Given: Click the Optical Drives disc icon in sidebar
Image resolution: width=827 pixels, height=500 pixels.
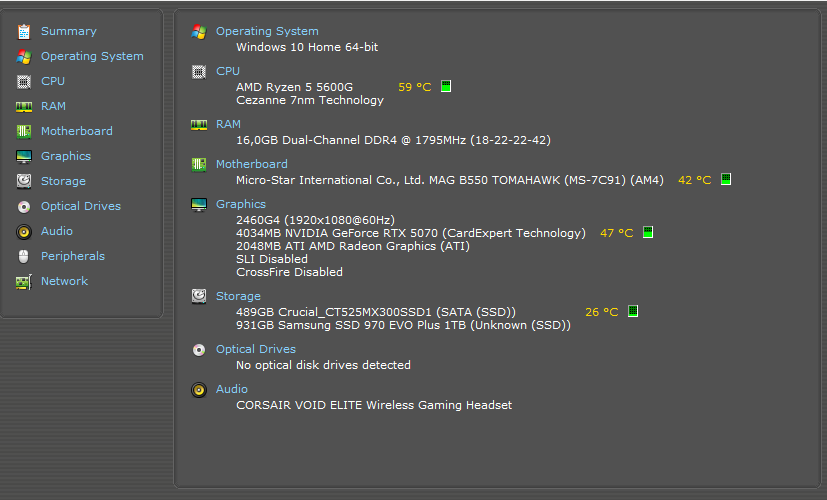Looking at the screenshot, I should pyautogui.click(x=24, y=207).
